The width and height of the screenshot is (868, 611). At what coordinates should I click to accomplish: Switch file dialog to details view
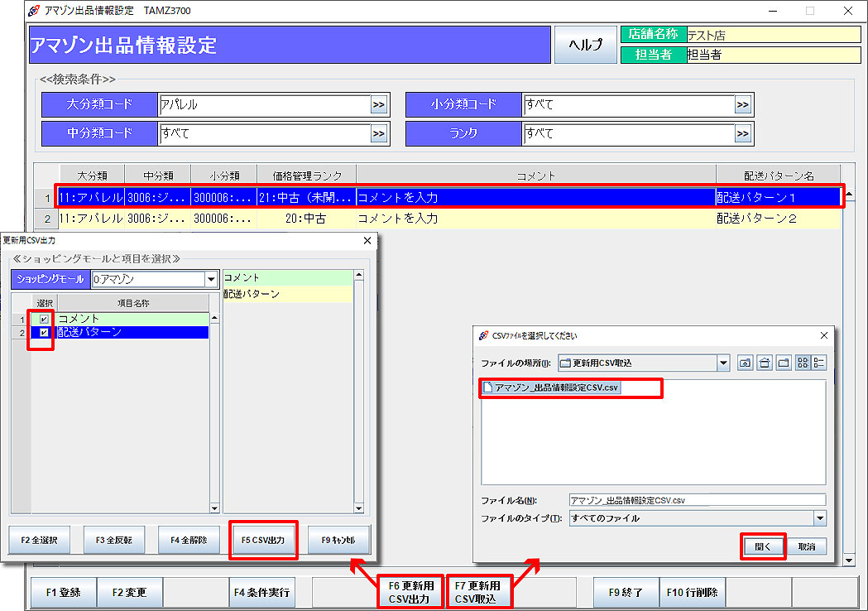point(819,363)
